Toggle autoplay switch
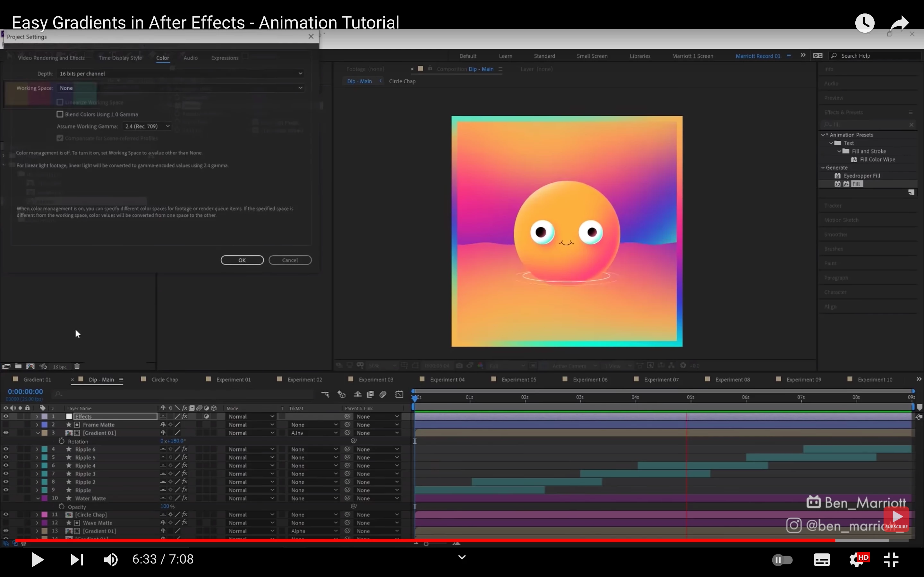924x577 pixels. coord(782,559)
